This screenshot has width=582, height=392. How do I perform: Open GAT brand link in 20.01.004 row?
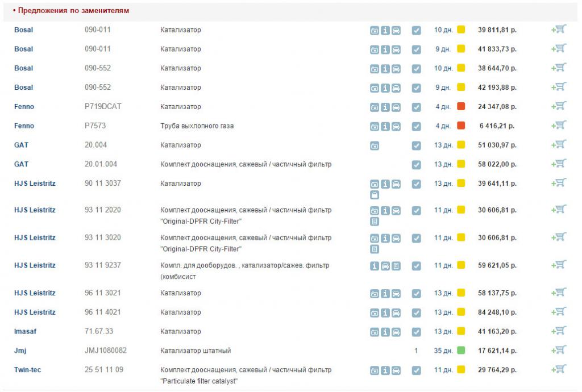pos(21,164)
